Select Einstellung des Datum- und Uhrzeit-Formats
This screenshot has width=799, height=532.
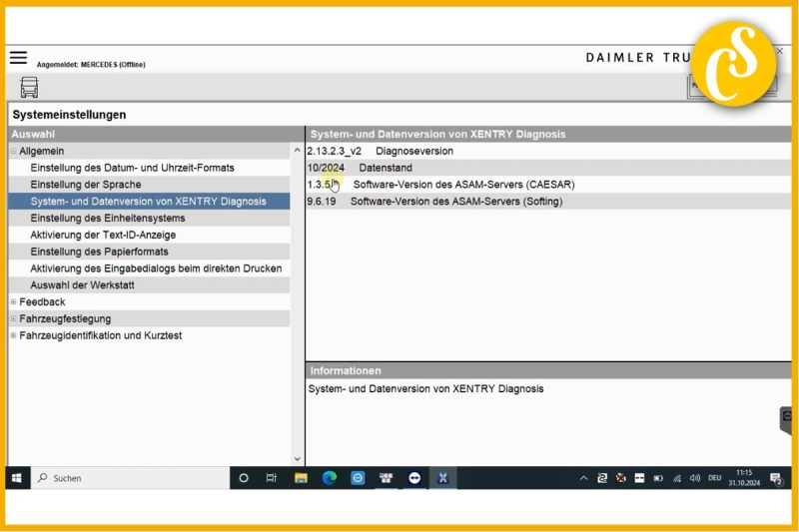point(132,168)
